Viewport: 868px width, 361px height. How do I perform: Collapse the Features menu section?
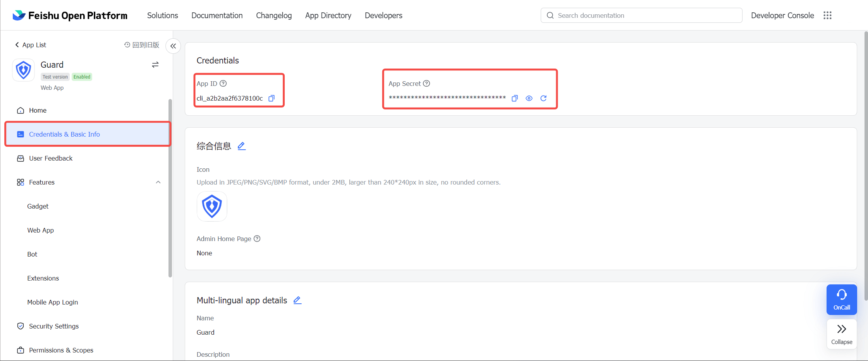tap(158, 182)
